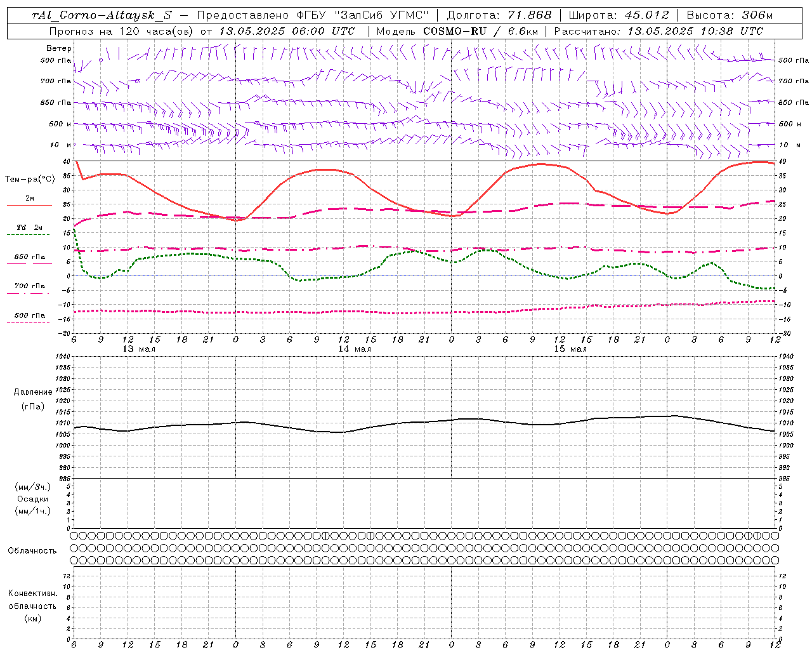Click the Рассчитано 13.05.2025 10:38 UTC timestamp
This screenshot has width=812, height=650.
click(658, 31)
